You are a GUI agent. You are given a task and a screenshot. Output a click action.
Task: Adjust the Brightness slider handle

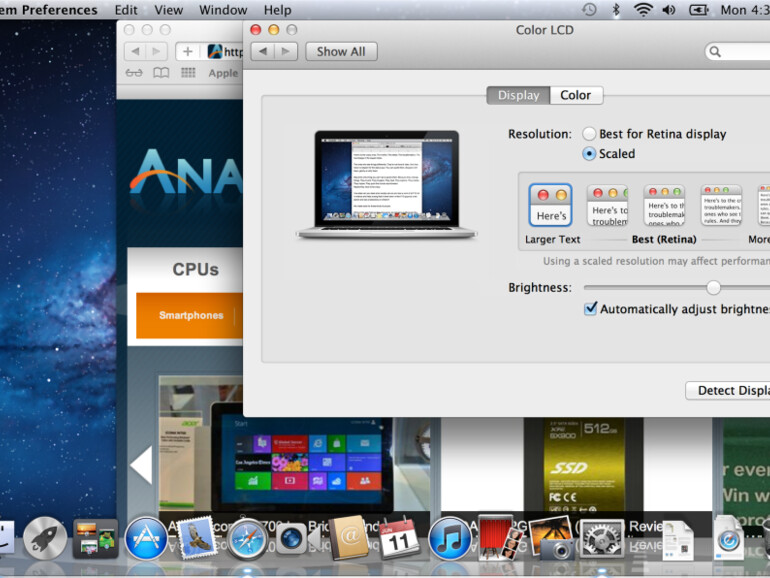714,287
